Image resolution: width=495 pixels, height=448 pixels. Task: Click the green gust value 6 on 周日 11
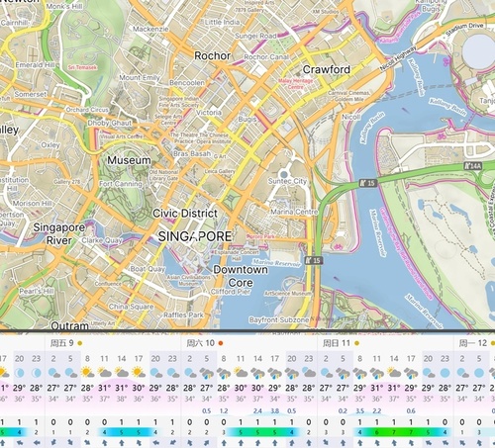point(377,432)
